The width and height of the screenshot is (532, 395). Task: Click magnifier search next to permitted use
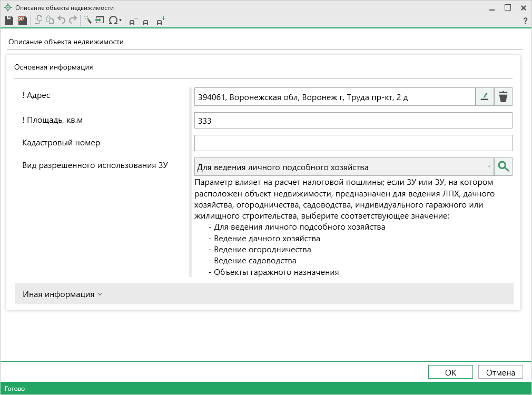click(x=503, y=166)
